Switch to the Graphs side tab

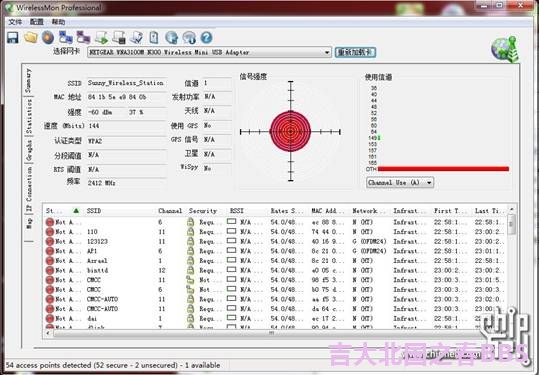coord(29,150)
